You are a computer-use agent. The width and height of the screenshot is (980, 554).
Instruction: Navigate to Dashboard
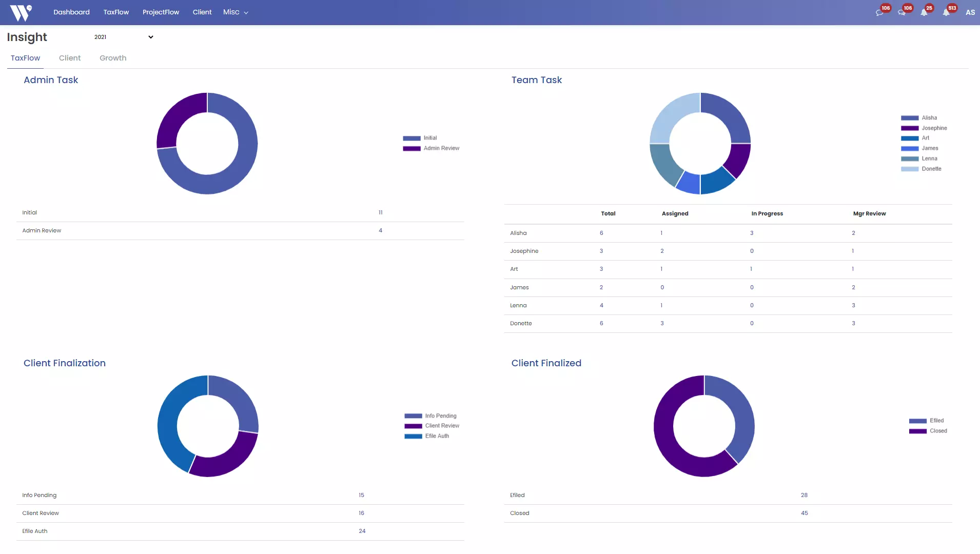[x=71, y=12]
